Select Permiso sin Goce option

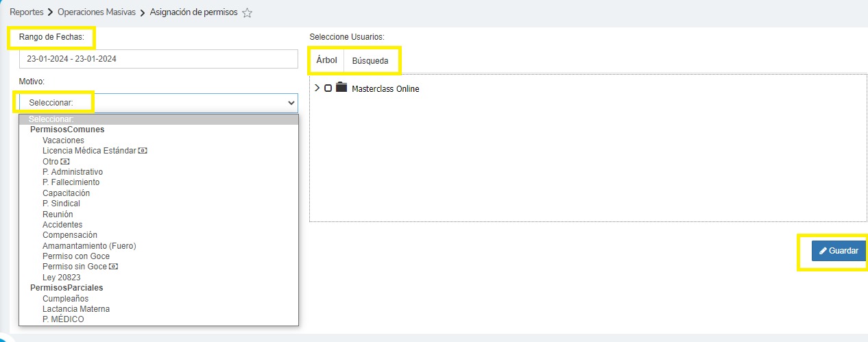pos(75,267)
